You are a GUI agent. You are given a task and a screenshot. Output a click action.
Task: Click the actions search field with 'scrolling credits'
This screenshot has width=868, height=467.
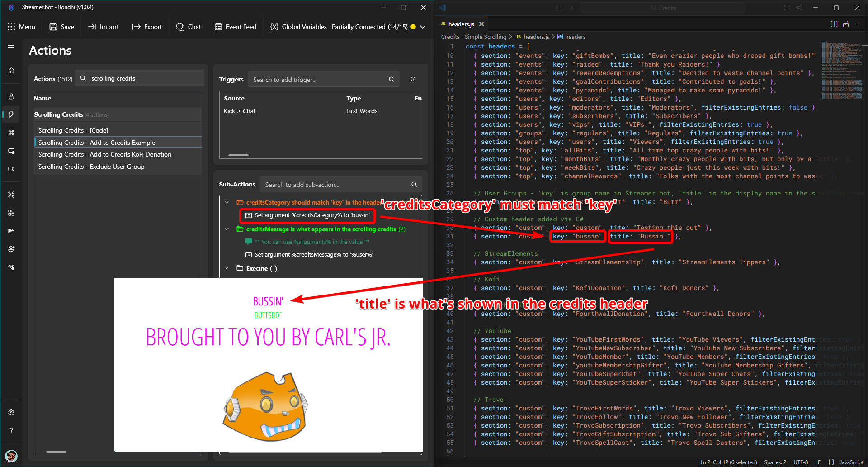pos(140,78)
